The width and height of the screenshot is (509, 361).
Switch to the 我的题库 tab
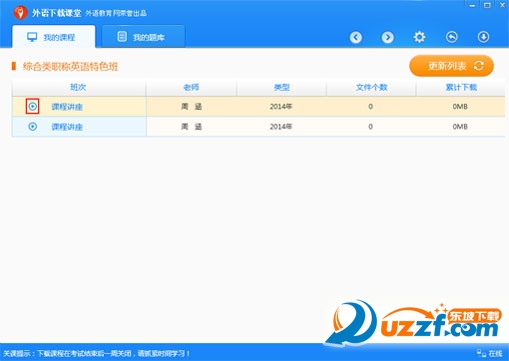[x=143, y=37]
